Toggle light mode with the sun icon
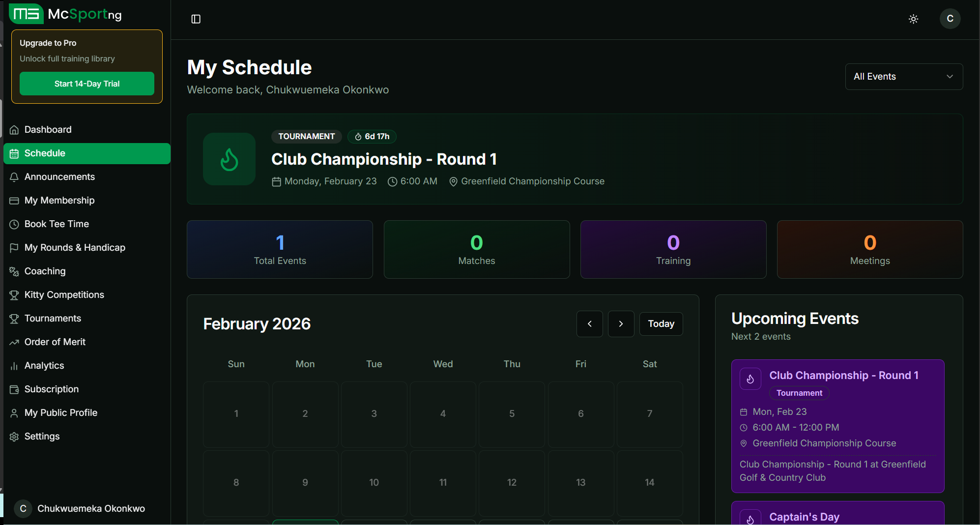Viewport: 980px width, 525px height. pyautogui.click(x=914, y=19)
